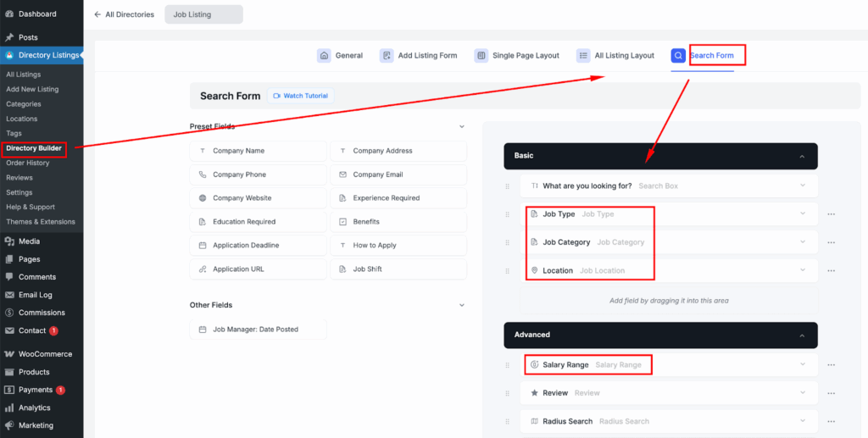Collapse the Basic section
The height and width of the screenshot is (438, 868).
[x=802, y=156]
